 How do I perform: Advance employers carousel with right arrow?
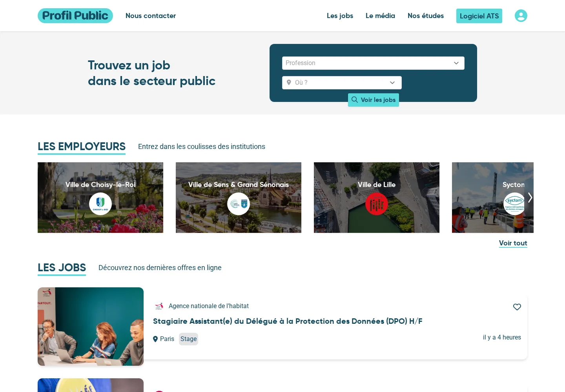tap(530, 198)
